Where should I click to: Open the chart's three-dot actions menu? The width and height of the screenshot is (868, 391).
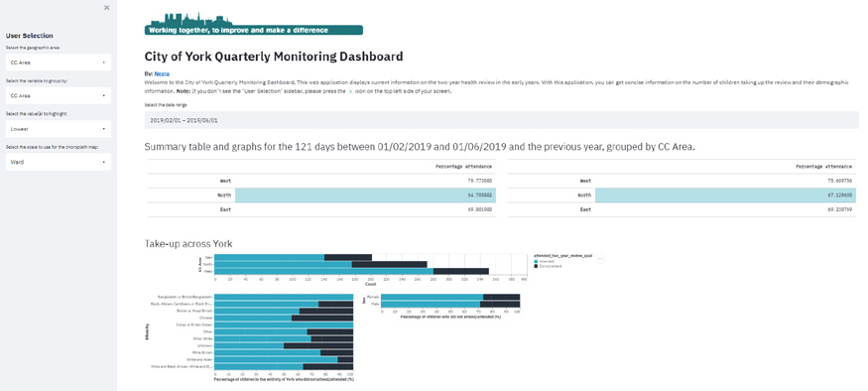click(x=600, y=259)
